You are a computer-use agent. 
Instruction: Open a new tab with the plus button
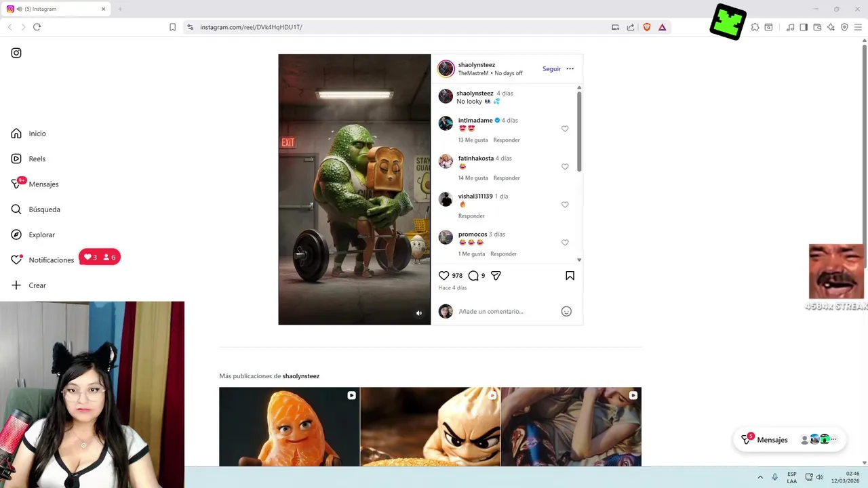point(120,9)
